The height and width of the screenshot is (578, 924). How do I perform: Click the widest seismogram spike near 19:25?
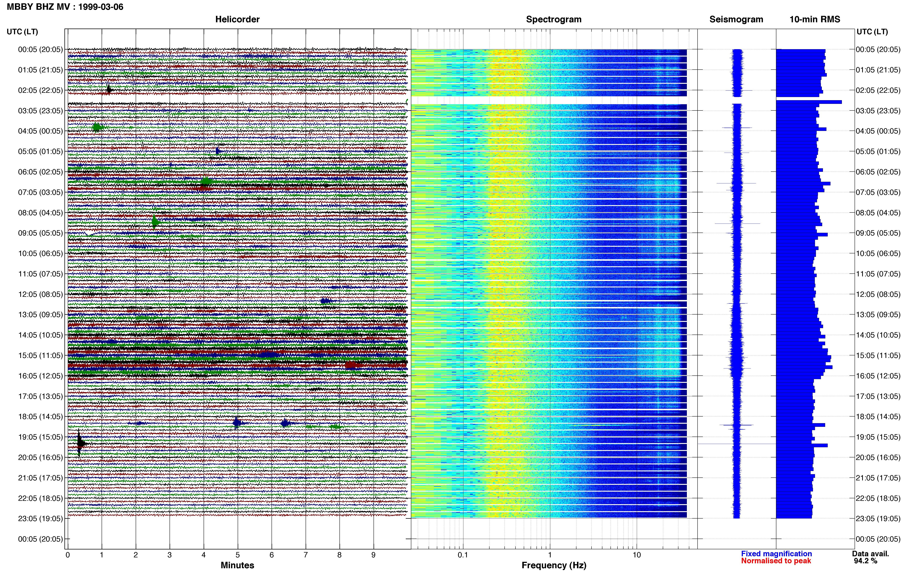[737, 444]
